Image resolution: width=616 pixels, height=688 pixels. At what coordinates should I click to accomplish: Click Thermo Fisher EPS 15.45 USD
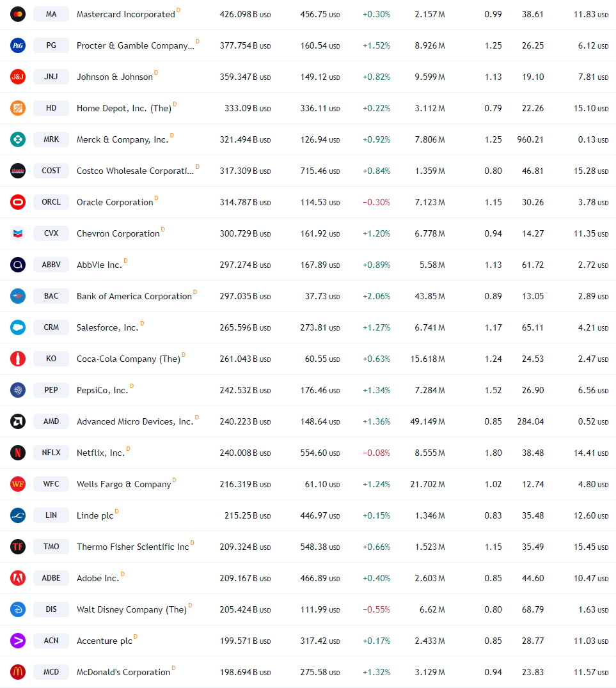(591, 547)
